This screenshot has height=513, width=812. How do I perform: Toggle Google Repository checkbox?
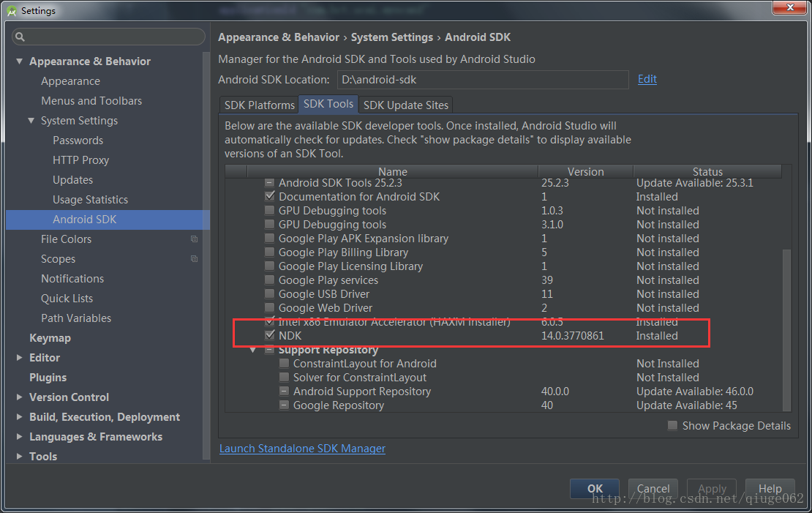click(x=285, y=405)
